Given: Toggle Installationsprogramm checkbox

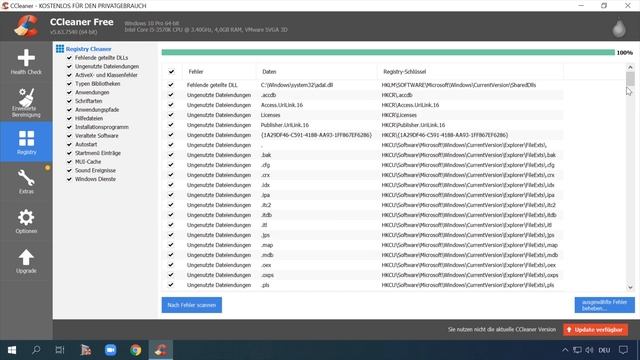Looking at the screenshot, I should pyautogui.click(x=69, y=127).
